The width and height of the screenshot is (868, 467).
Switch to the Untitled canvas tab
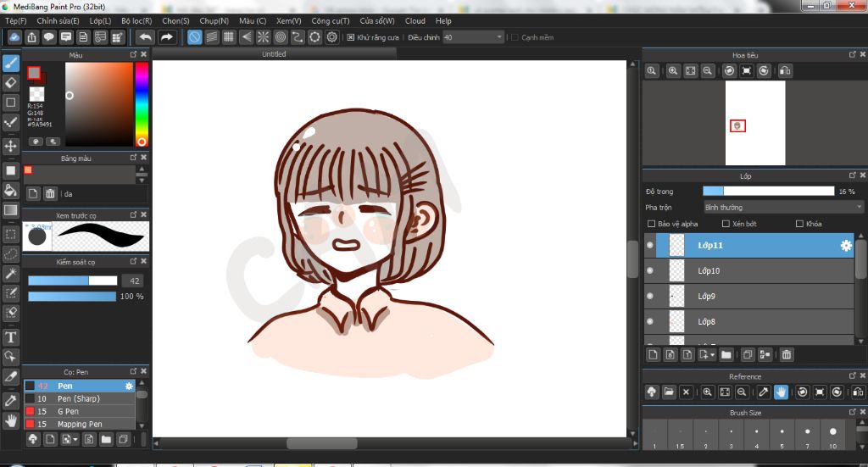[274, 53]
